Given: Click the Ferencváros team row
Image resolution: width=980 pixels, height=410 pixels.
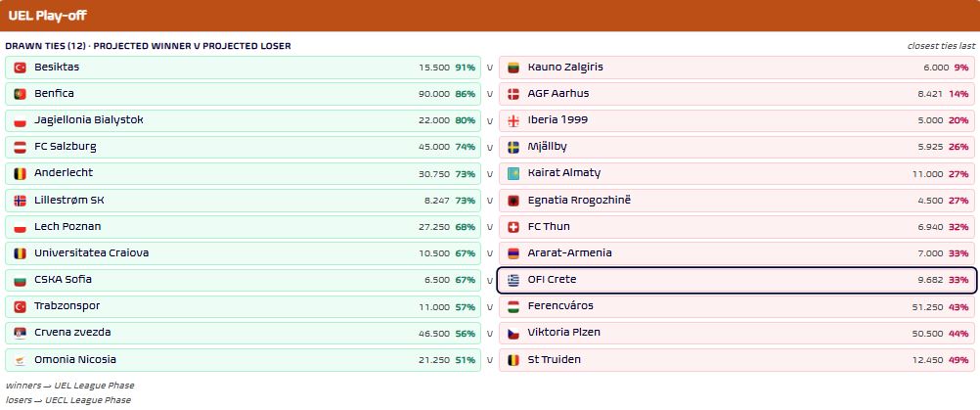Looking at the screenshot, I should pos(736,307).
